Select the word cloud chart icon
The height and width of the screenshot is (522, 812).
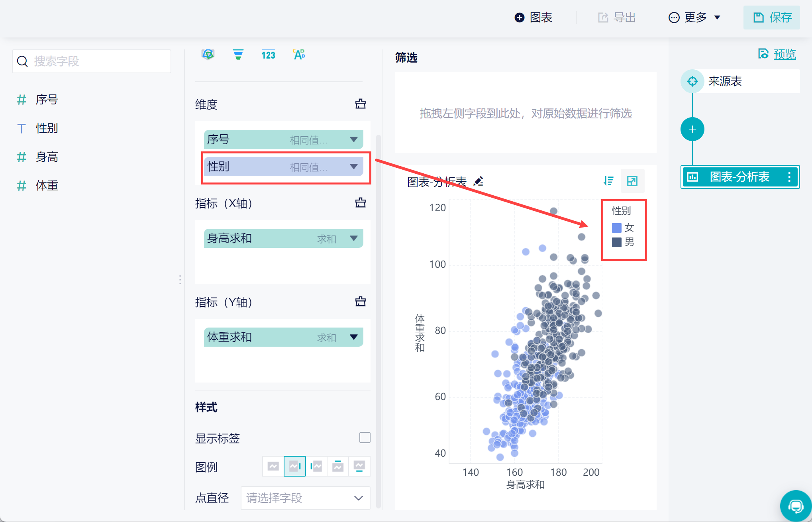point(299,55)
